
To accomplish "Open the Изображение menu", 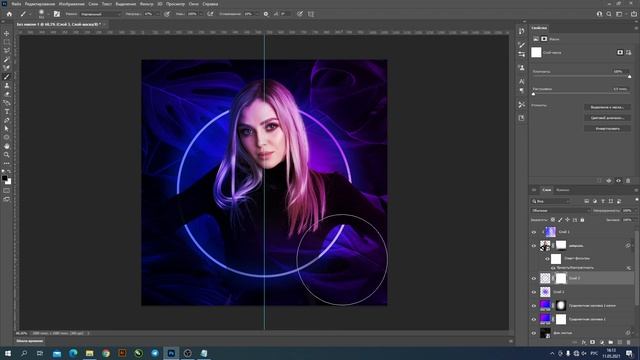I will [x=71, y=4].
